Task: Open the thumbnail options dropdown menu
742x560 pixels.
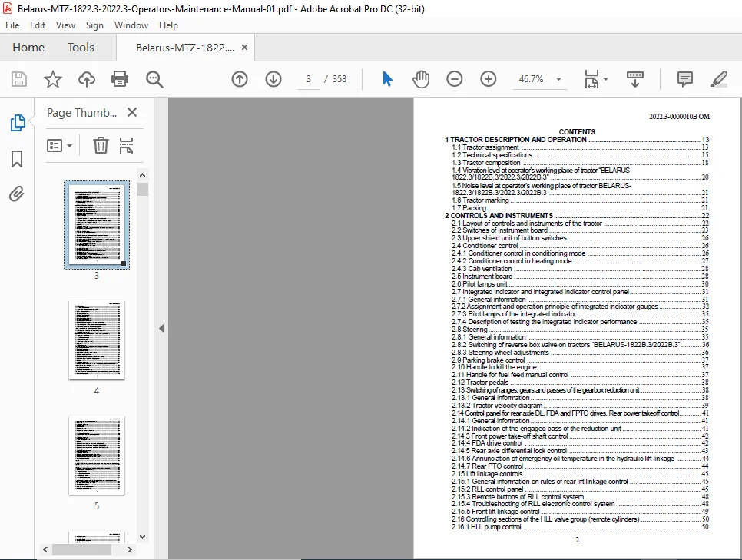Action: point(60,145)
